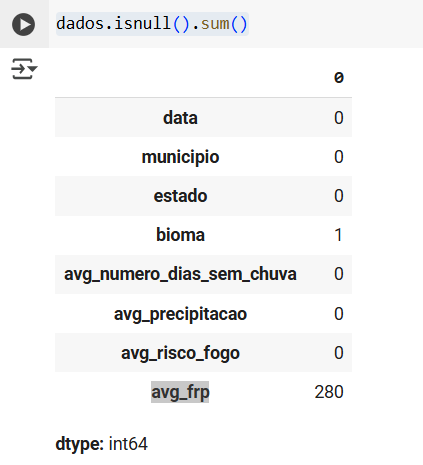Click the avg_precipitacao row label

(x=180, y=314)
